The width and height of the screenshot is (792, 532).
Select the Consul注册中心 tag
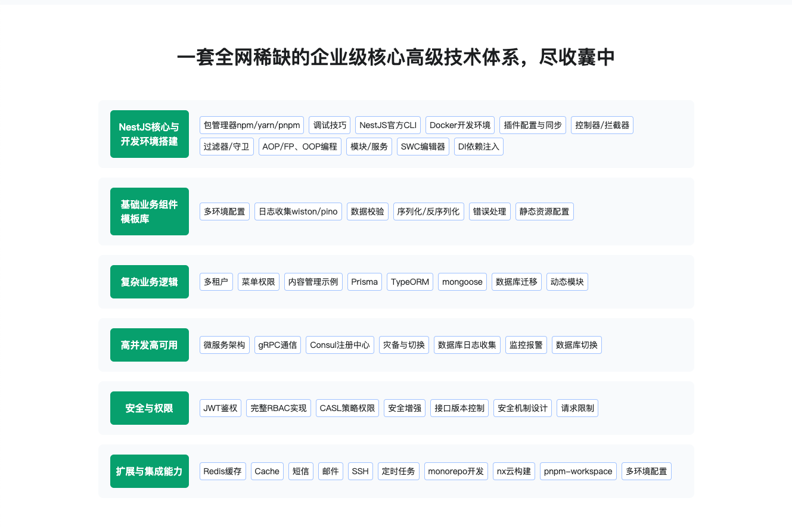point(340,345)
